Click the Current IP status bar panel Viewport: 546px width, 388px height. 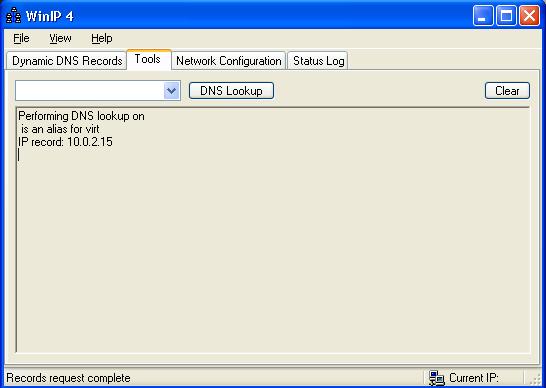point(474,378)
